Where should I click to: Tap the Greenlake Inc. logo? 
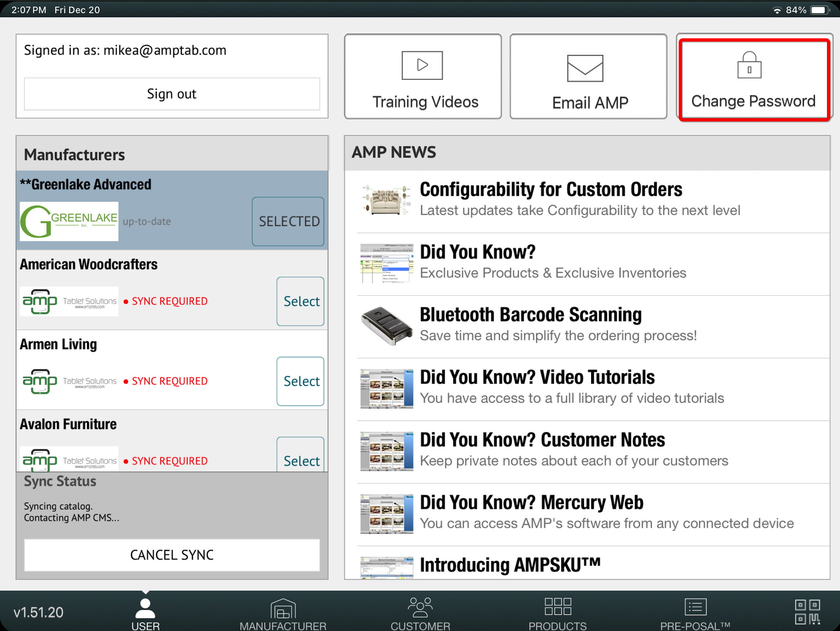[69, 221]
